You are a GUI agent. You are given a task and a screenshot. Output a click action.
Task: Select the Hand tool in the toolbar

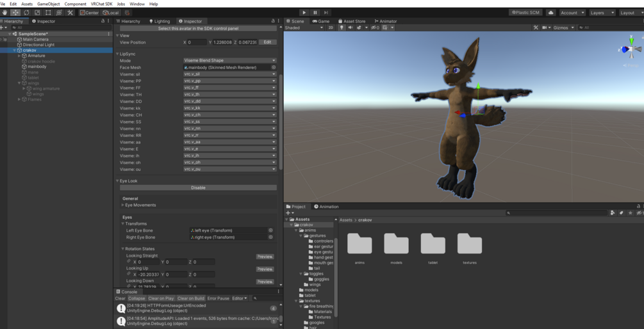point(4,13)
